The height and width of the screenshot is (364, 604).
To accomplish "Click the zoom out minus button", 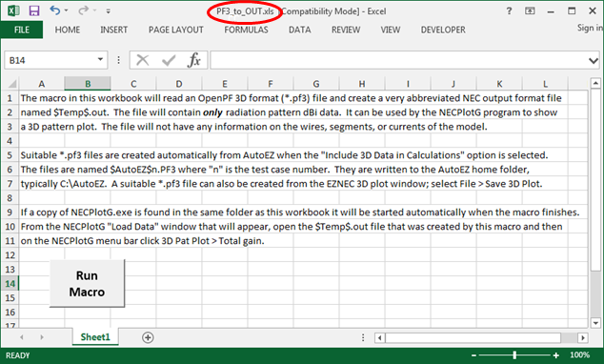I will [x=474, y=355].
